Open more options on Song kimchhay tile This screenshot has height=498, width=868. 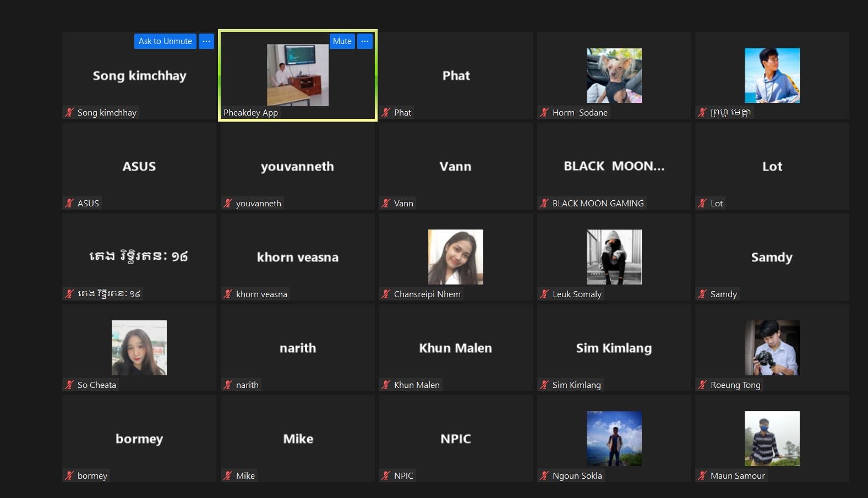(206, 41)
